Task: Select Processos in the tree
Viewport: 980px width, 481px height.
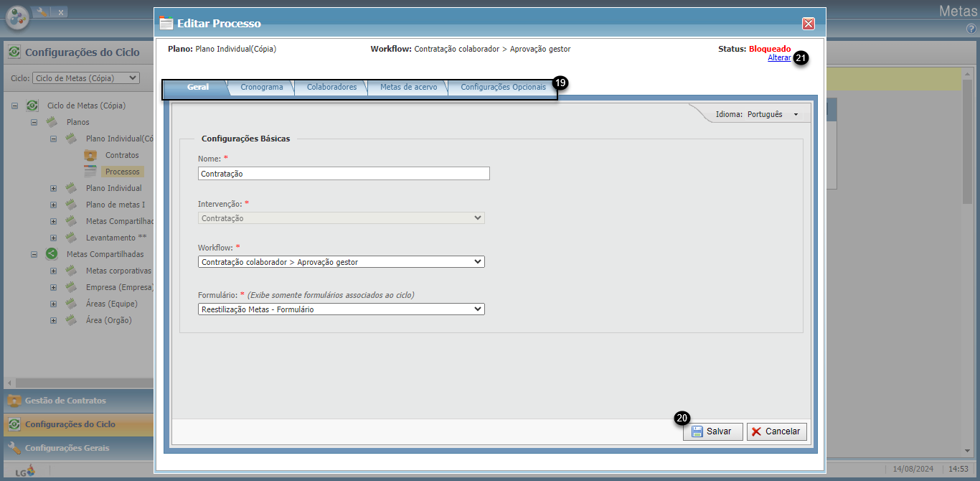Action: [x=122, y=172]
